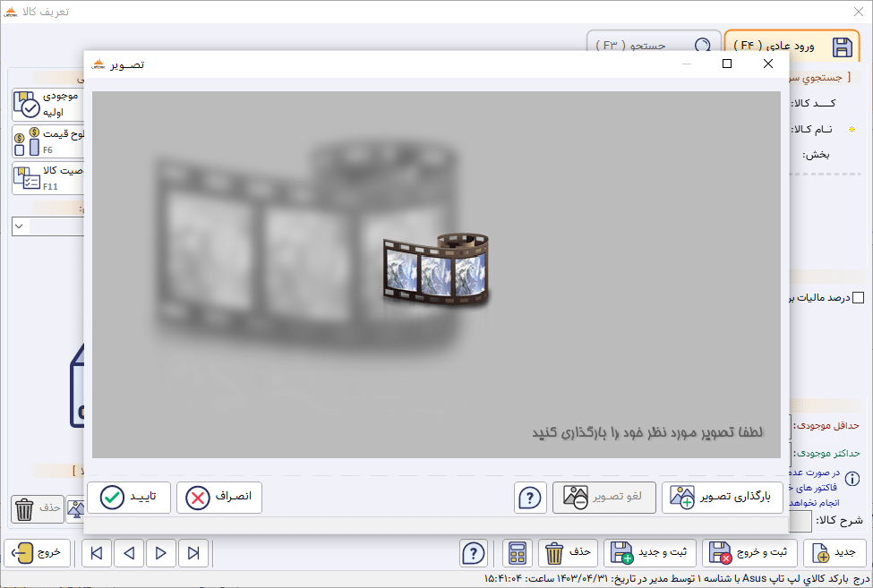
Task: Expand the dropdown on the left panel
Action: (20, 226)
